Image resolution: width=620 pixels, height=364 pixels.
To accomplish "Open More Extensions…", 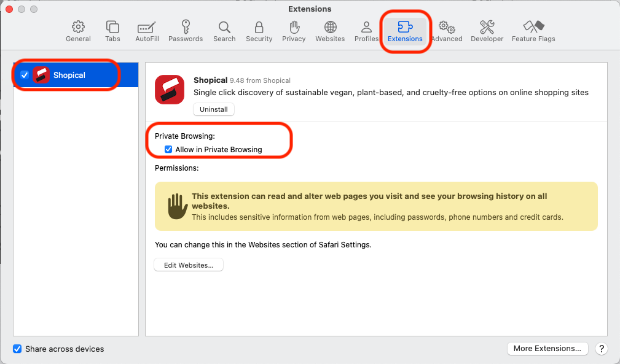I will coord(547,348).
